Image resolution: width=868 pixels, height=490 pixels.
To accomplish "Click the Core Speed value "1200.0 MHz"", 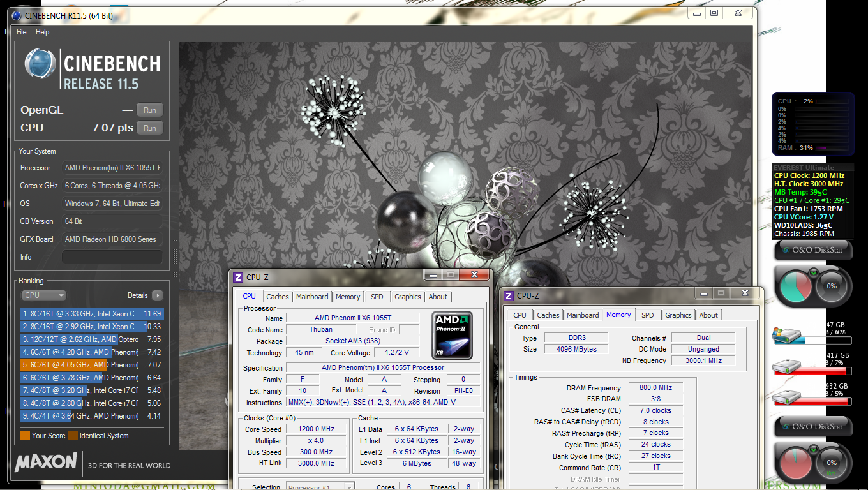I will (317, 429).
